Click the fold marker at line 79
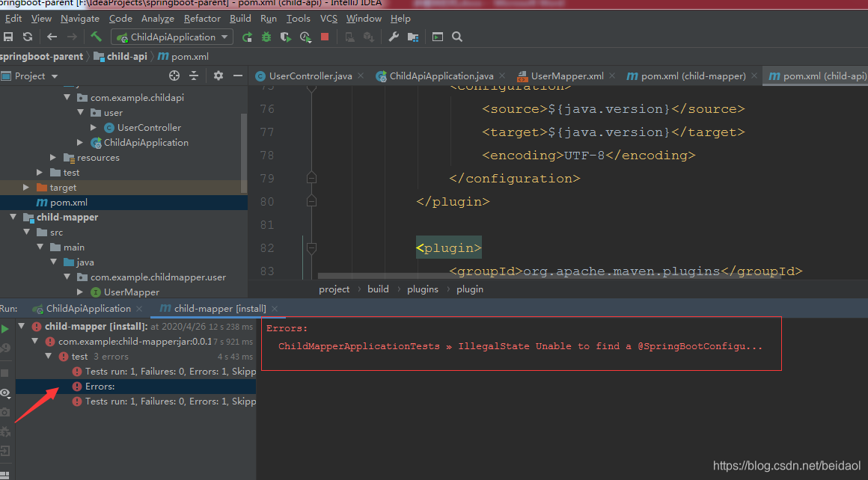 (312, 178)
